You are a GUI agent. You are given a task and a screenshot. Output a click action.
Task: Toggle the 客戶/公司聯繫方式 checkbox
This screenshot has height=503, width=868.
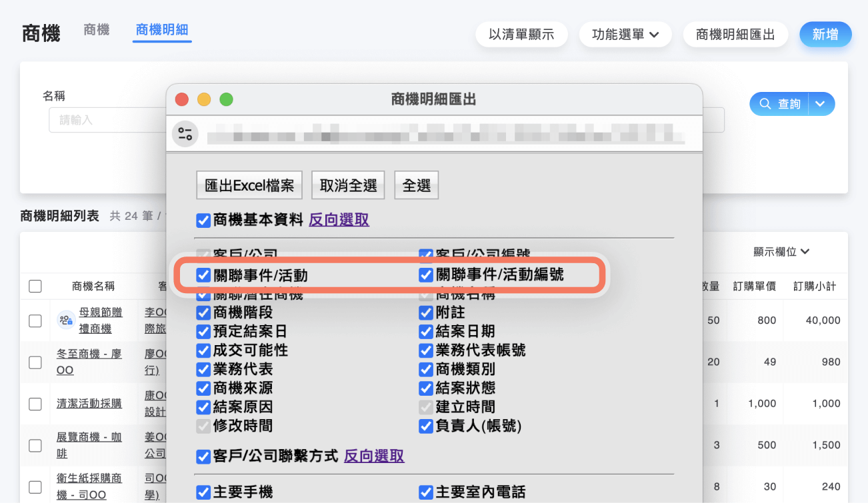click(x=203, y=457)
